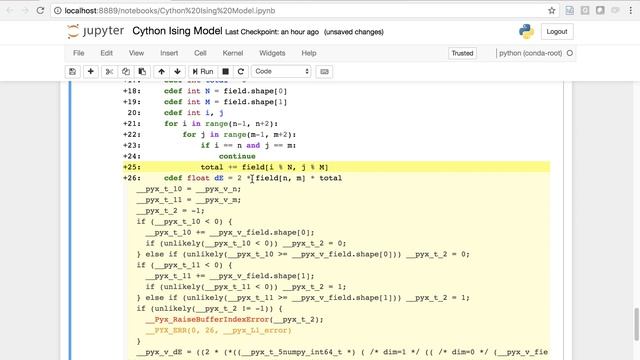640x360 pixels.
Task: Click the __pyx_t_2 = -1; line
Action: [x=170, y=211]
